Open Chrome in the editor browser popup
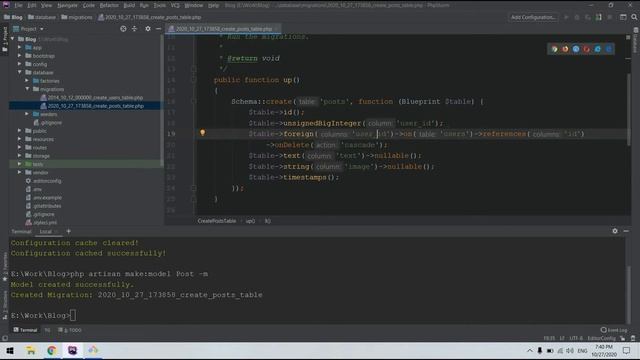The width and height of the screenshot is (640, 360). pos(554,49)
